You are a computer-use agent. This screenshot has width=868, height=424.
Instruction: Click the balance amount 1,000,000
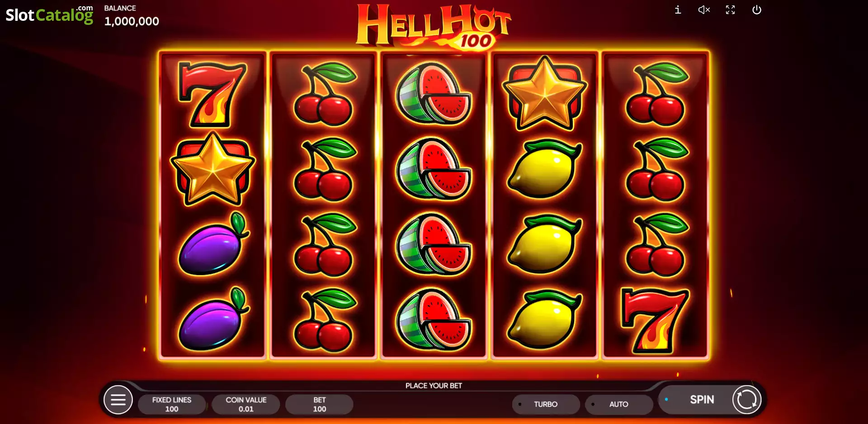(132, 21)
